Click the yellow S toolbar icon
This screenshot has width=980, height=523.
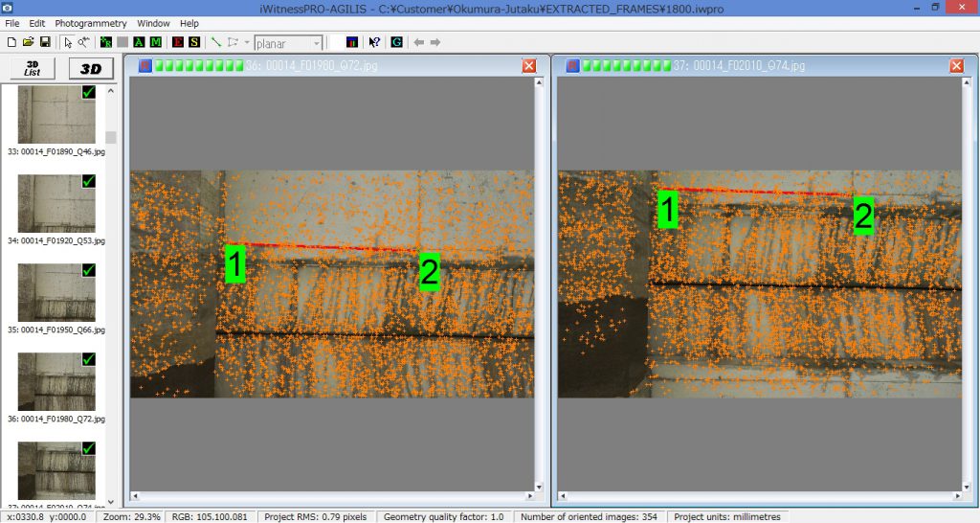[x=194, y=42]
